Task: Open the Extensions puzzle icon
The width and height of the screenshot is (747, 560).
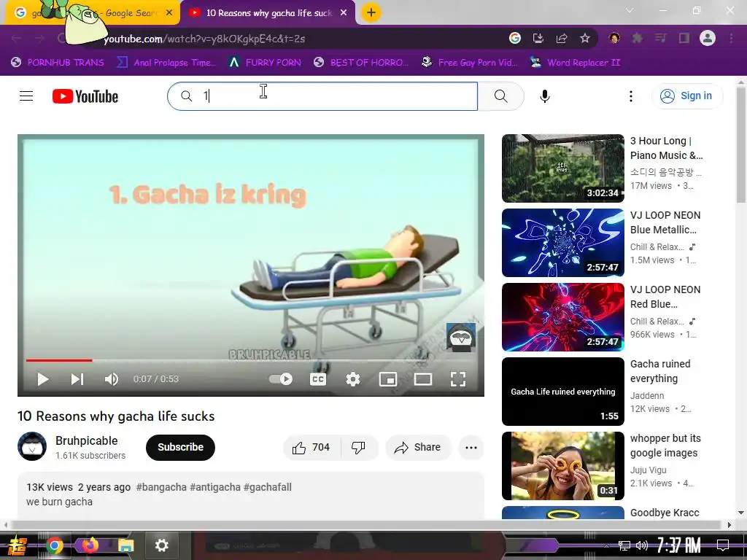Action: [637, 38]
